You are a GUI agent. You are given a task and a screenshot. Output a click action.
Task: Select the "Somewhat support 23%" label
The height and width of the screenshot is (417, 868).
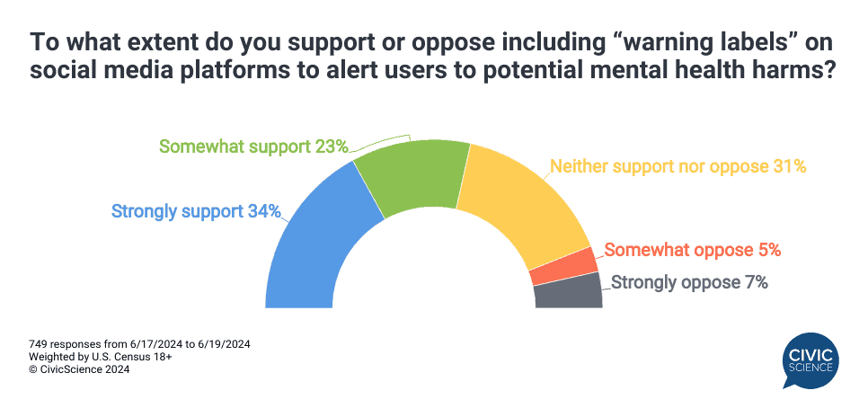coord(253,146)
